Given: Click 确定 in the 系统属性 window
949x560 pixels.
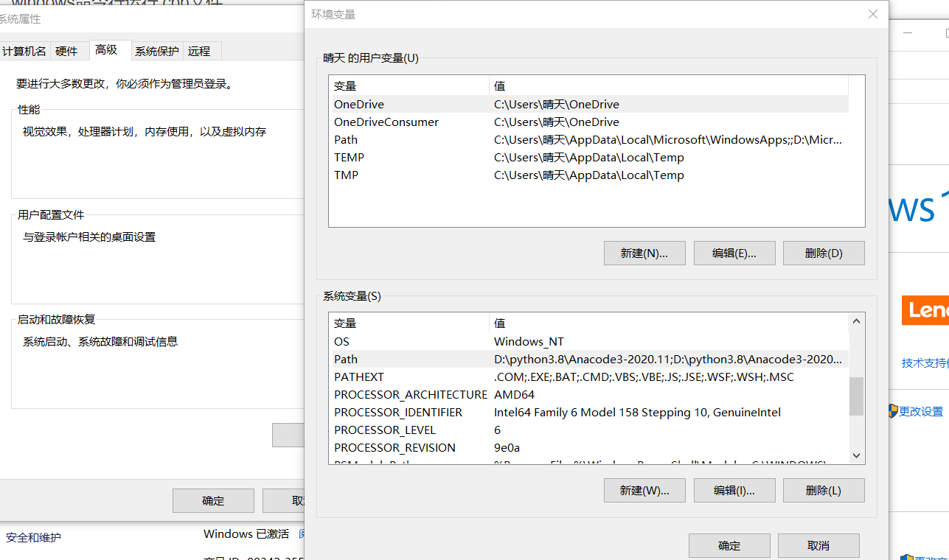Looking at the screenshot, I should [x=213, y=500].
